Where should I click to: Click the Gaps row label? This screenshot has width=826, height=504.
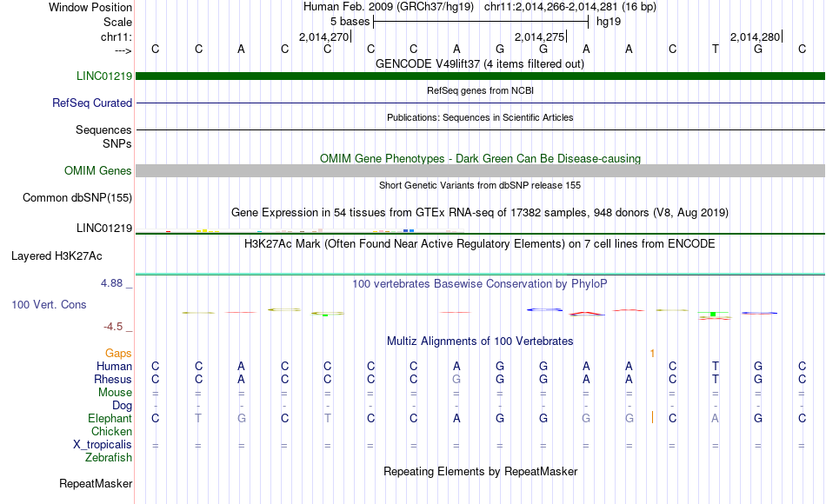[x=118, y=353]
